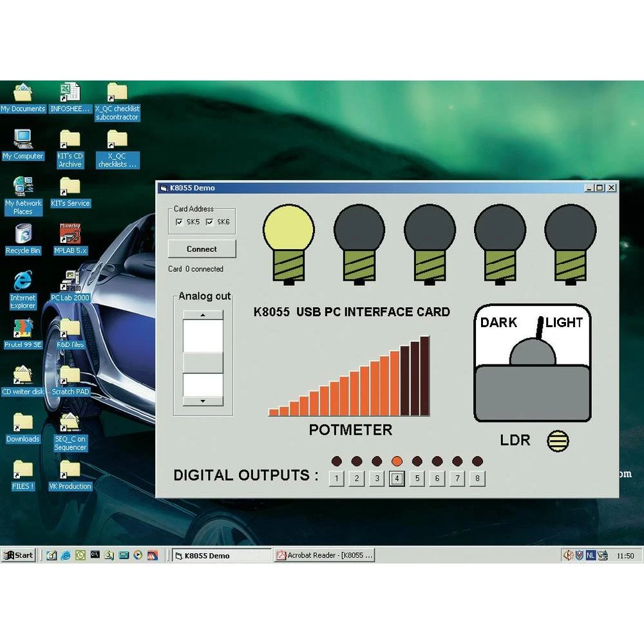Open the search quick launch icon

tap(109, 554)
